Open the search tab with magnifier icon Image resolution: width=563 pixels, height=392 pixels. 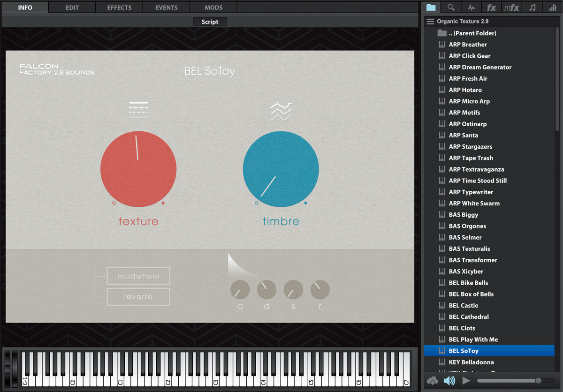(451, 7)
